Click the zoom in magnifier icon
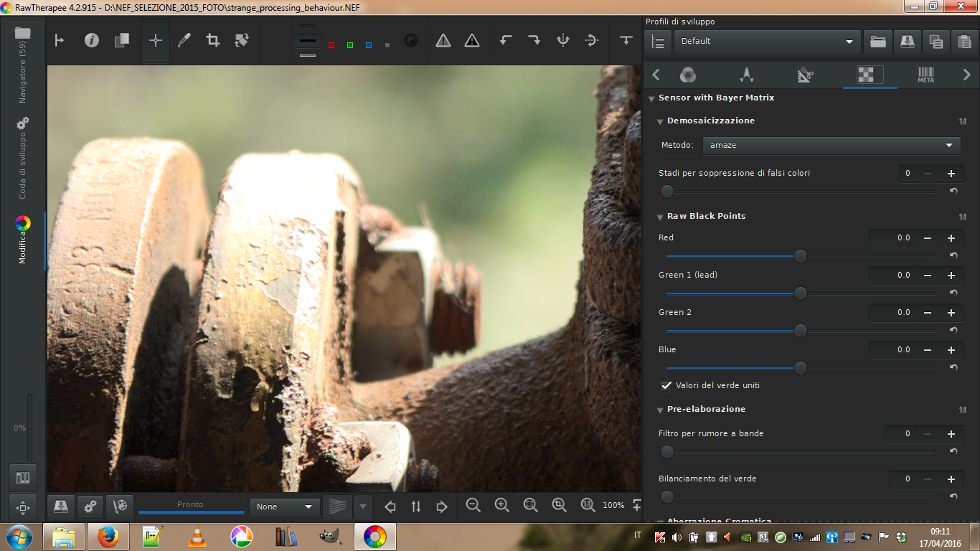 point(501,506)
